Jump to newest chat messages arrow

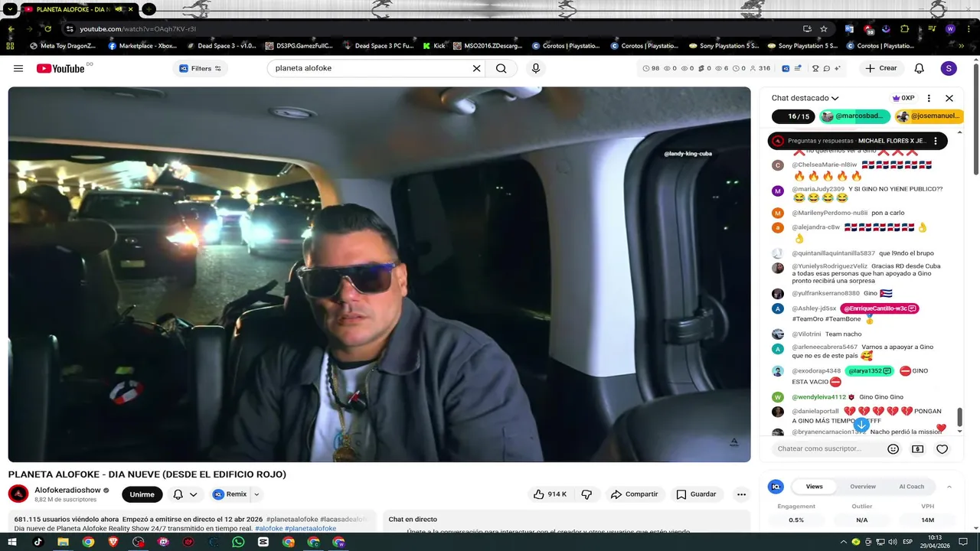pyautogui.click(x=861, y=424)
